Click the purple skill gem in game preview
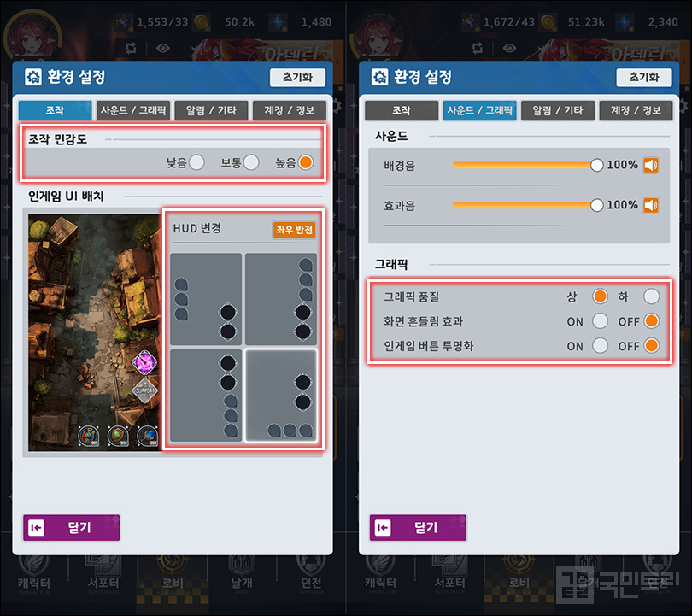This screenshot has height=616, width=692. point(144,362)
